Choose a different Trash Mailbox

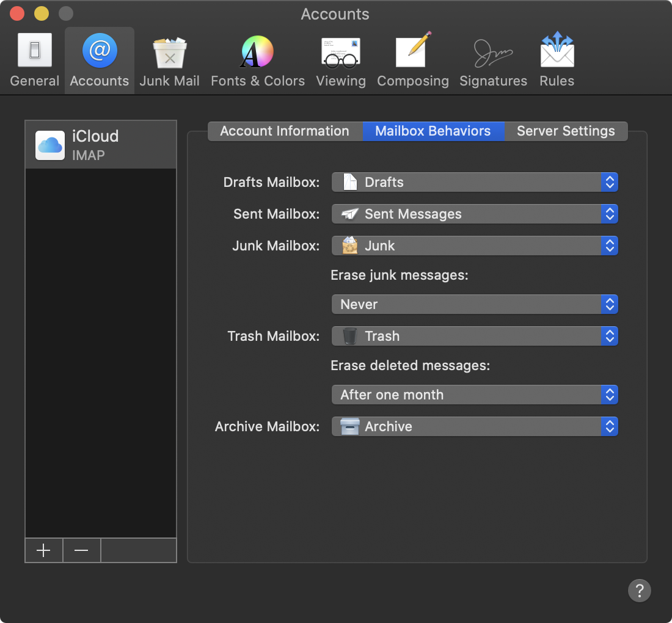(x=475, y=336)
